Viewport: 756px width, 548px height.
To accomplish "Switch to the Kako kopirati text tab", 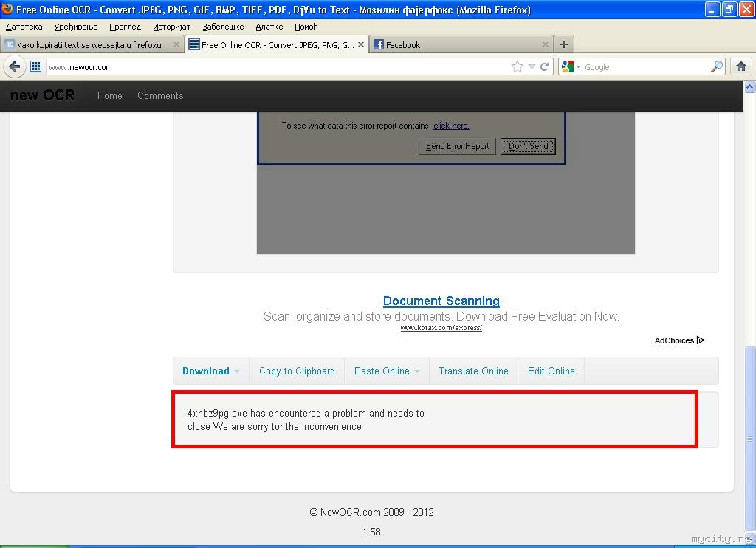I will pos(89,45).
